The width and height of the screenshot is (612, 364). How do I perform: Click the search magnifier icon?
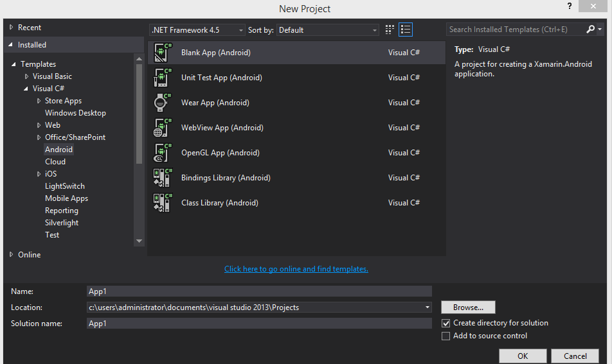(x=591, y=30)
